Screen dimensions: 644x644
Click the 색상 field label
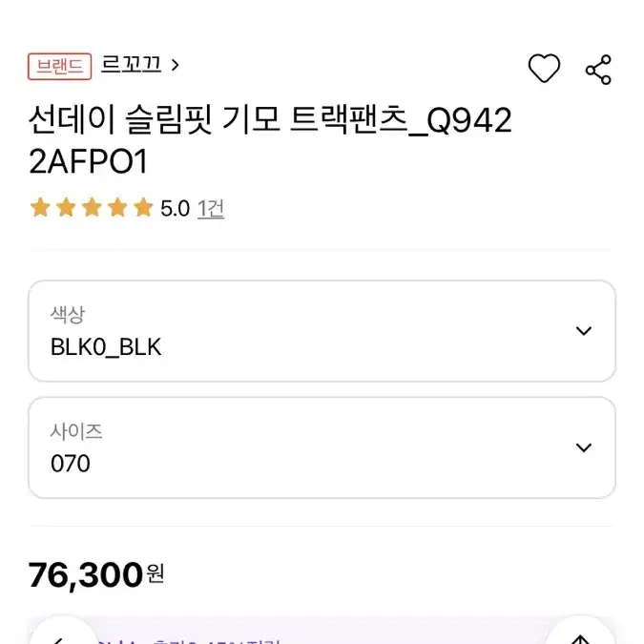click(x=68, y=315)
